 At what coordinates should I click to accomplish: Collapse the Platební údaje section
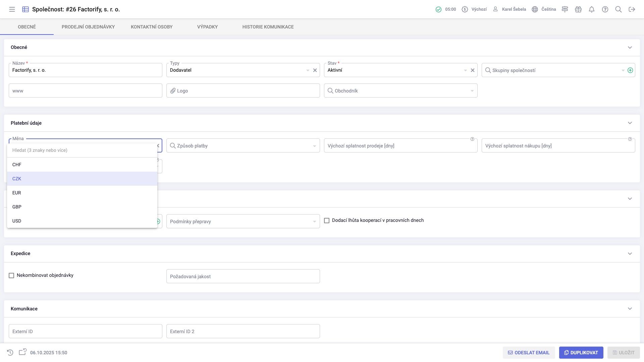pos(630,123)
